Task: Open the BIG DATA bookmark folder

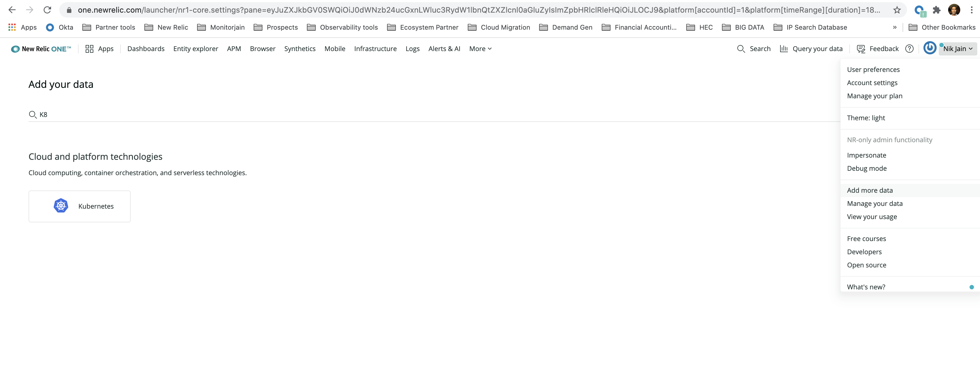Action: [743, 27]
